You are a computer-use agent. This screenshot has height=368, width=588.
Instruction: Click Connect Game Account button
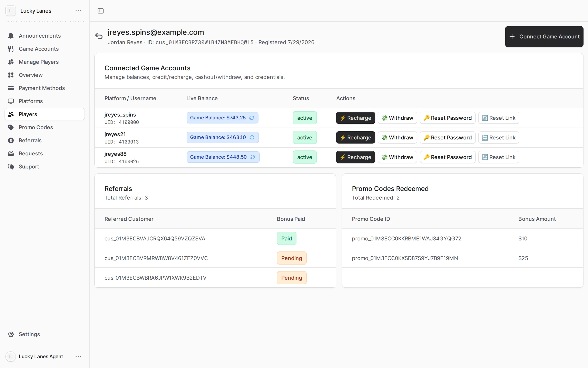click(x=544, y=37)
